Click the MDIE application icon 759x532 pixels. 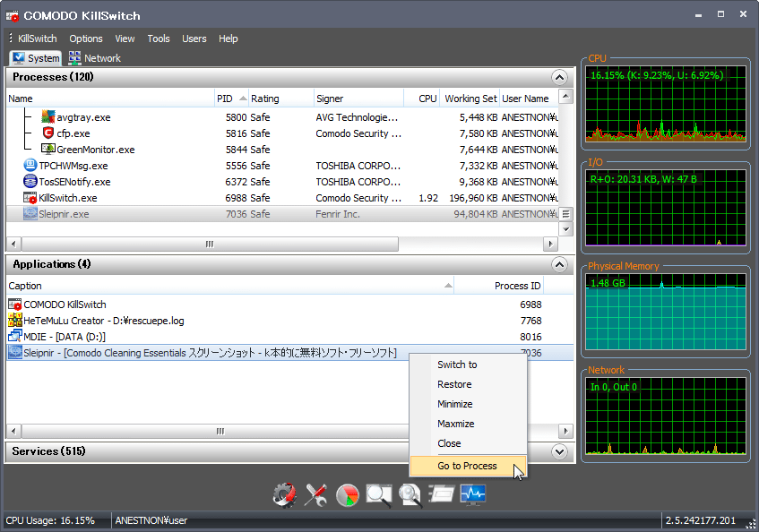click(x=15, y=336)
